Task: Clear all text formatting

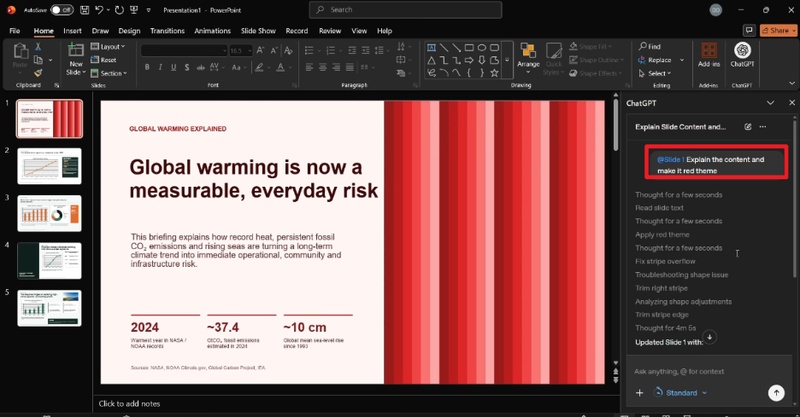Action: pos(288,51)
